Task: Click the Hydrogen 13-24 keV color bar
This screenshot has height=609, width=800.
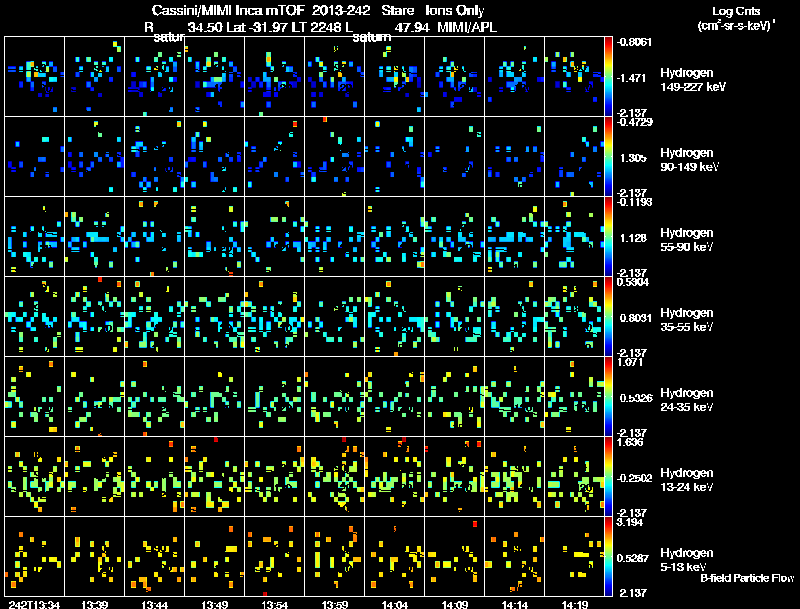Action: pos(608,477)
